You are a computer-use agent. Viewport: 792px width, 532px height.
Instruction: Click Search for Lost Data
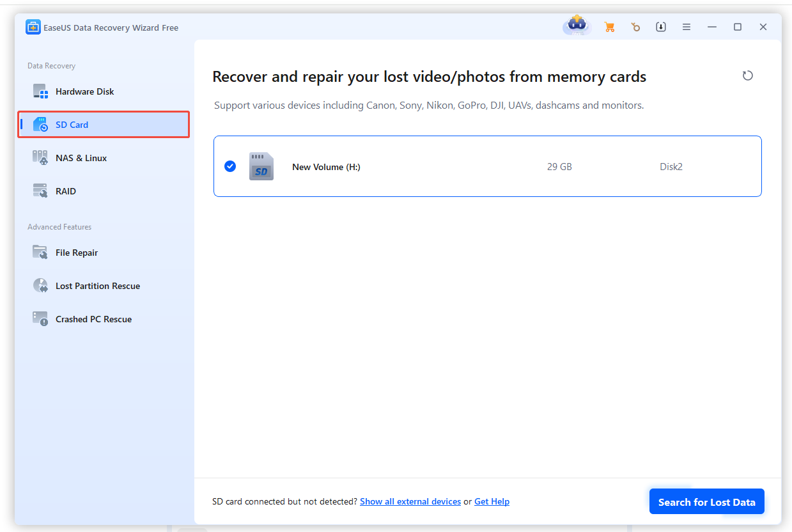point(706,501)
